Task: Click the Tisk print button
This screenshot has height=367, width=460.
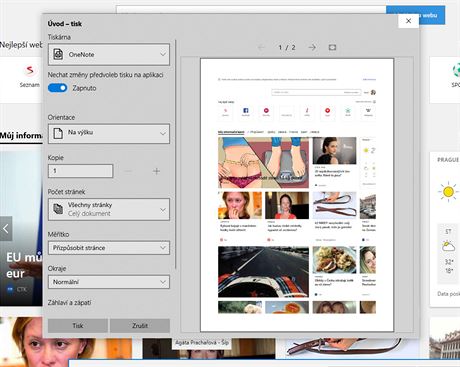Action: click(78, 326)
